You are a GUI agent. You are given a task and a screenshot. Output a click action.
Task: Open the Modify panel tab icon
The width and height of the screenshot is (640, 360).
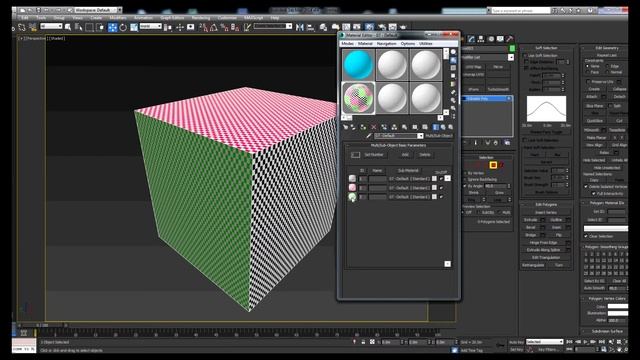(471, 39)
